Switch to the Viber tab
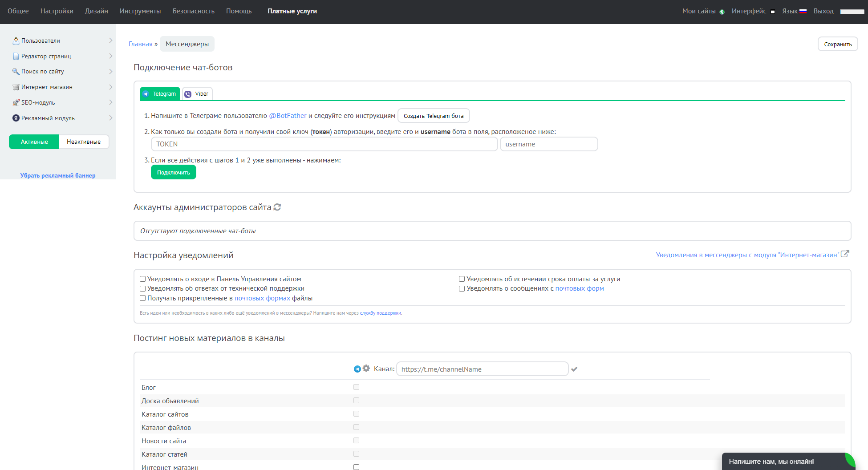The width and height of the screenshot is (868, 470). coord(197,94)
